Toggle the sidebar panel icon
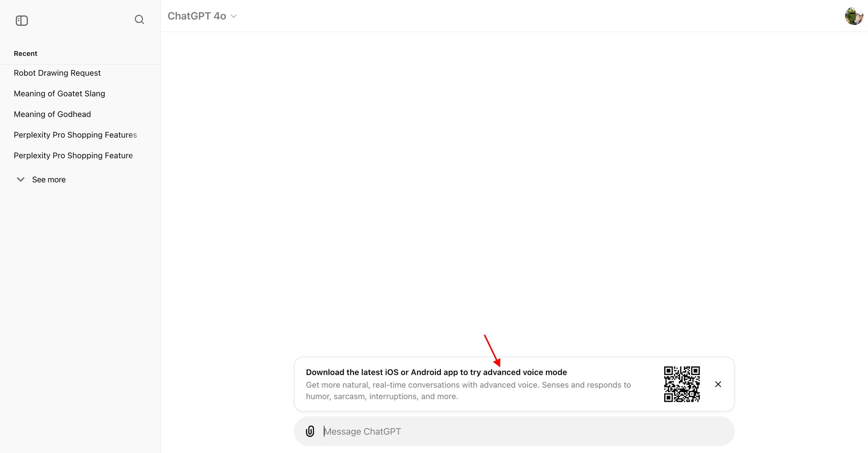The image size is (868, 453). tap(22, 20)
